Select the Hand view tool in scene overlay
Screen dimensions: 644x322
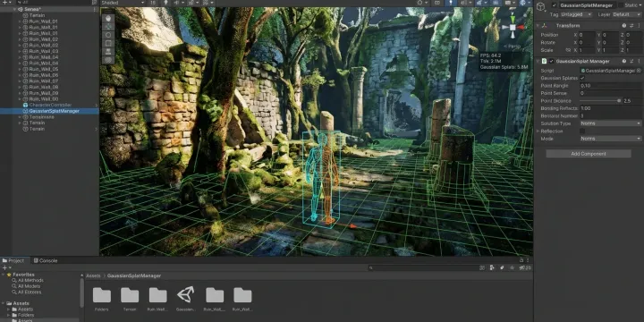pos(108,18)
